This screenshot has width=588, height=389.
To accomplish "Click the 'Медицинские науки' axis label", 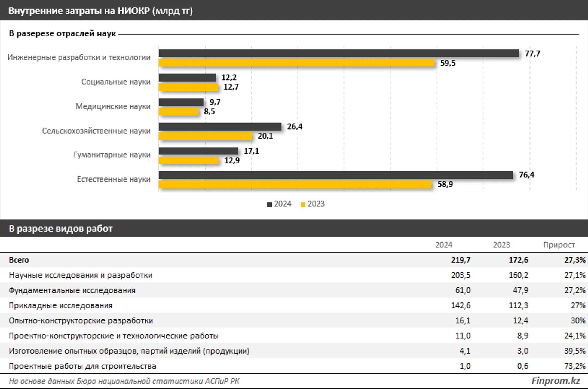I will click(x=113, y=106).
